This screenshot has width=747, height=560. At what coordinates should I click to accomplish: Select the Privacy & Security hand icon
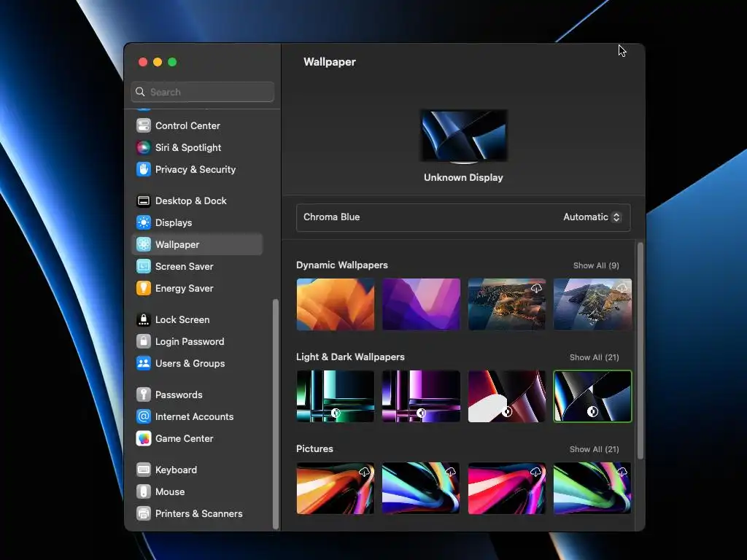tap(144, 169)
